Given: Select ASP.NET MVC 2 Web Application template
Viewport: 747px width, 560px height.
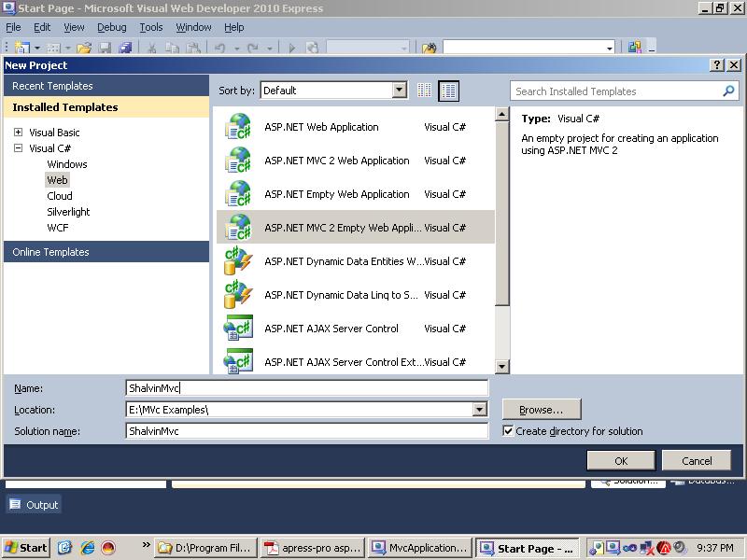Looking at the screenshot, I should 356,161.
